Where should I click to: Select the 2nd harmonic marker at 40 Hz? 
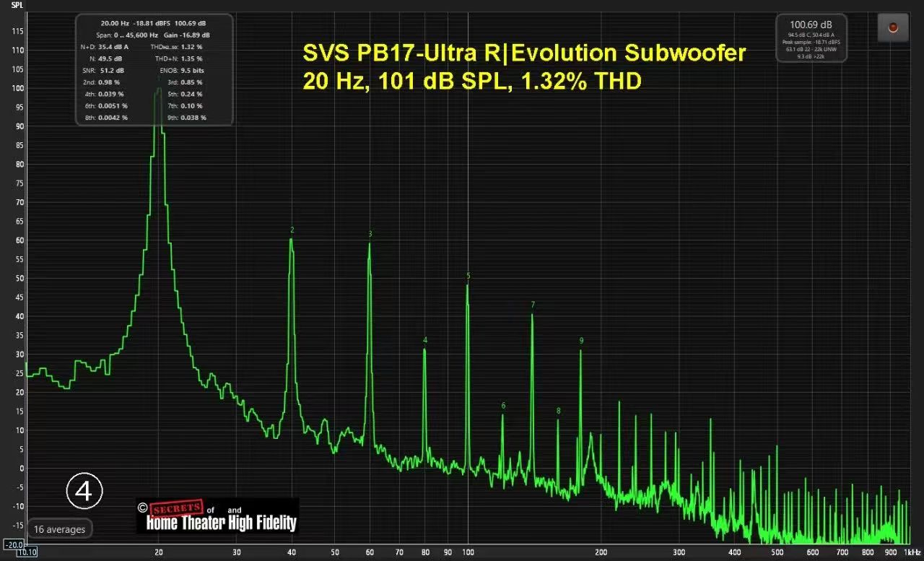point(292,230)
